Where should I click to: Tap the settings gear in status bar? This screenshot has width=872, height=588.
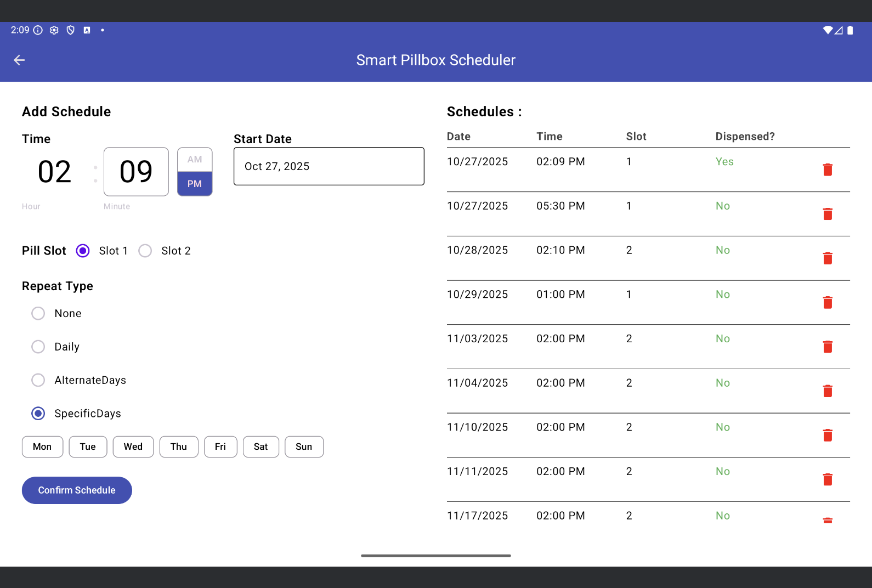click(x=54, y=30)
